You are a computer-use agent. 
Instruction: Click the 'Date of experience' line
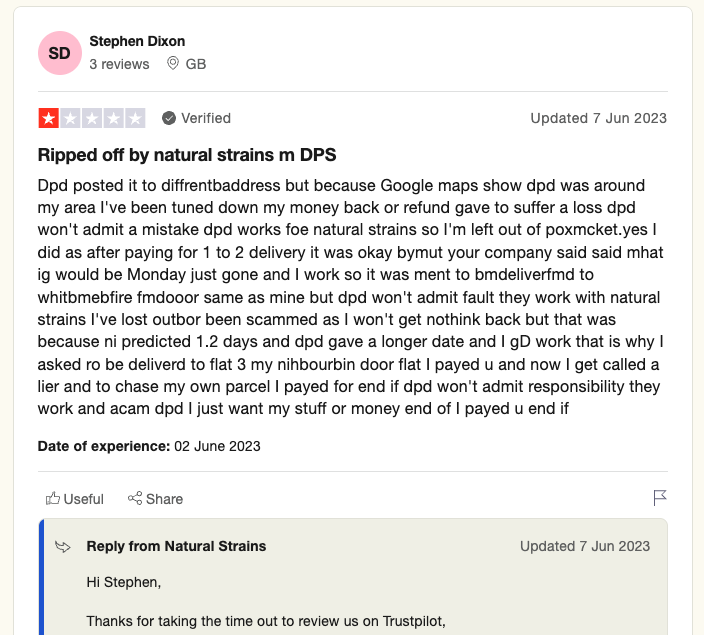click(149, 446)
